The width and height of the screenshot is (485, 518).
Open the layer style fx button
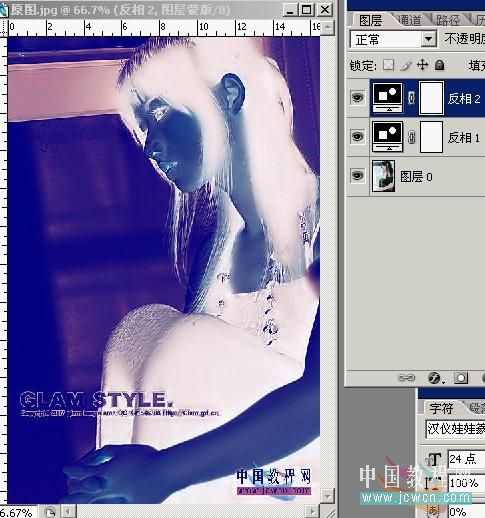pyautogui.click(x=435, y=378)
